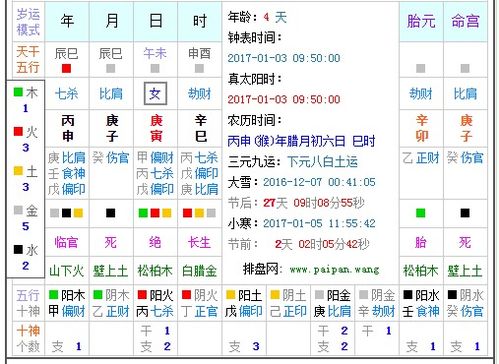The width and height of the screenshot is (499, 364).
Task: Click 癸 伤官 under the month pillar
Action: pyautogui.click(x=111, y=158)
